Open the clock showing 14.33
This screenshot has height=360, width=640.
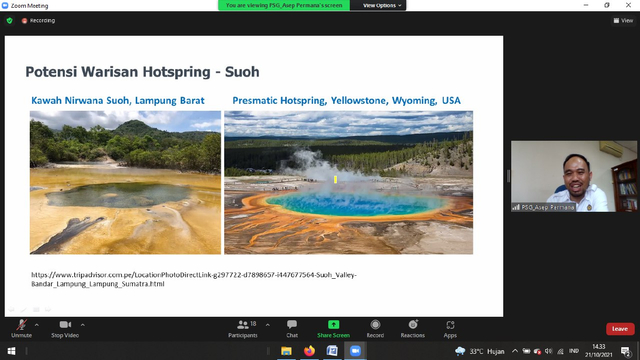point(598,351)
